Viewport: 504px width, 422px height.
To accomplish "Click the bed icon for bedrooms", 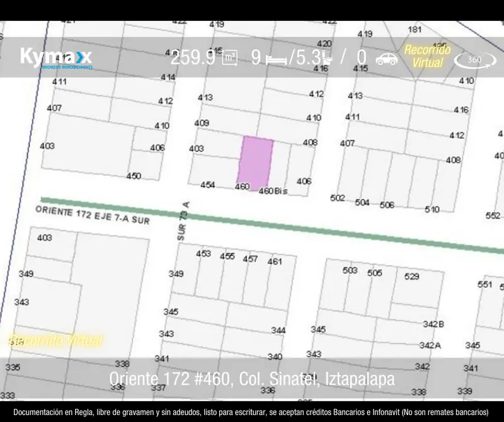I will pos(276,60).
